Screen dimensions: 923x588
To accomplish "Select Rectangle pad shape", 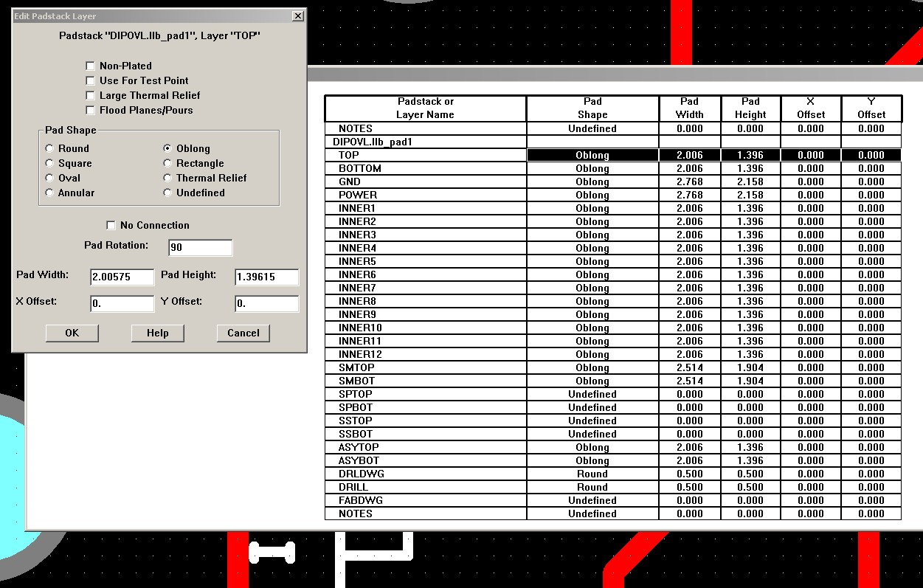I will tap(167, 163).
